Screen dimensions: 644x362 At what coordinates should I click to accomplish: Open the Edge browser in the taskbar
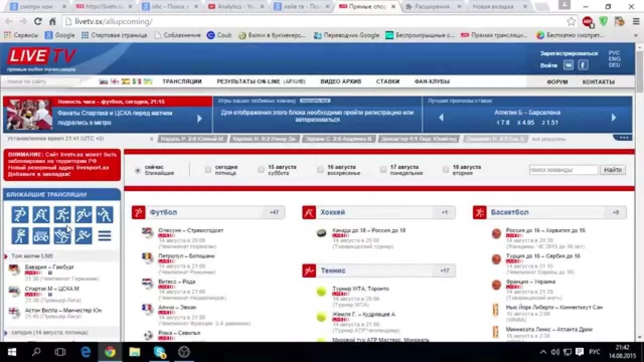pyautogui.click(x=86, y=352)
